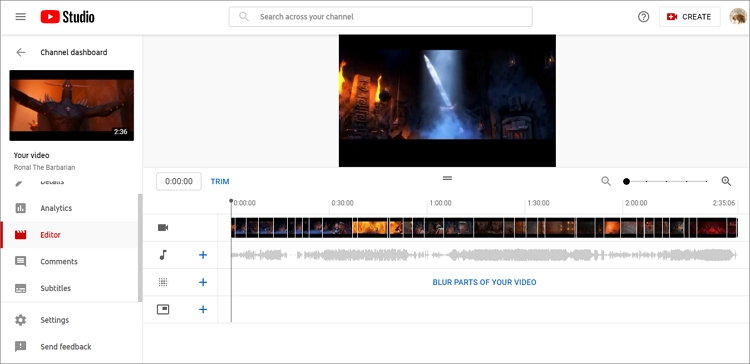
Task: Click the music note audio track icon
Action: tap(163, 255)
